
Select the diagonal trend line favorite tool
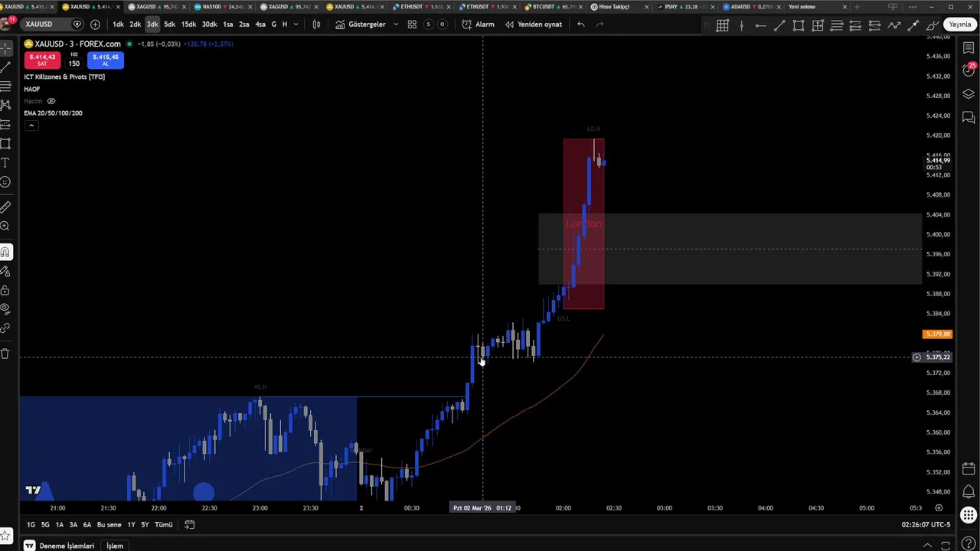click(779, 25)
